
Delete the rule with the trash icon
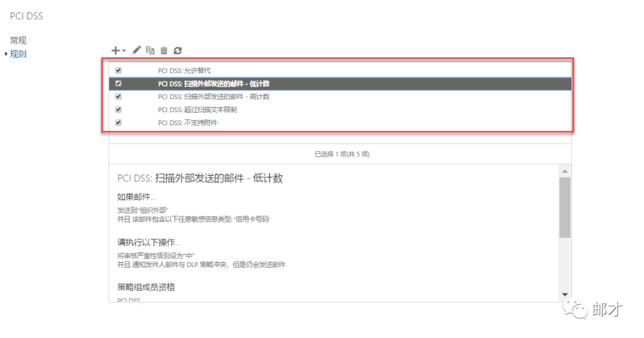pos(164,51)
